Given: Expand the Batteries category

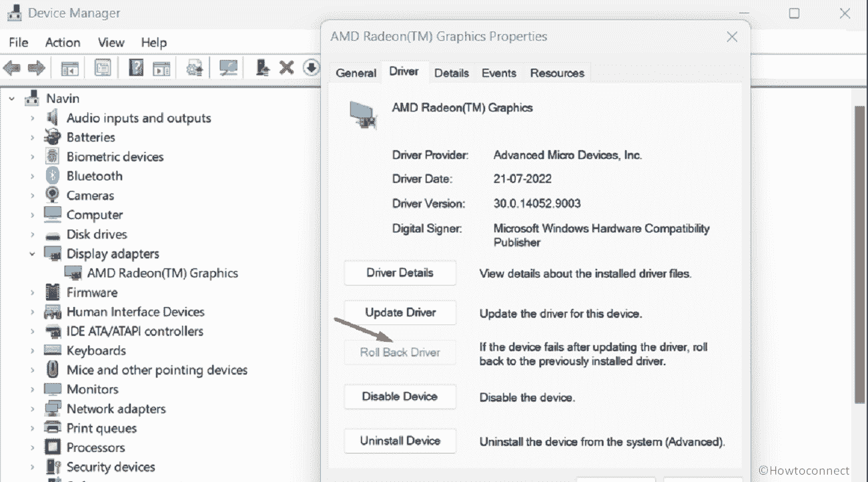Looking at the screenshot, I should click(31, 138).
